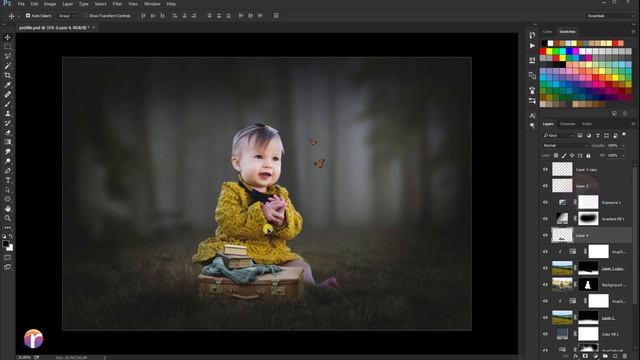Select the Clone Stamp tool
This screenshot has width=640, height=360.
[x=8, y=113]
